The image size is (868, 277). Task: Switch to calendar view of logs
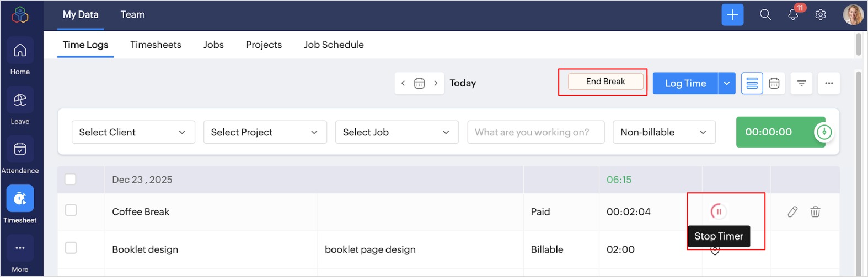click(774, 83)
